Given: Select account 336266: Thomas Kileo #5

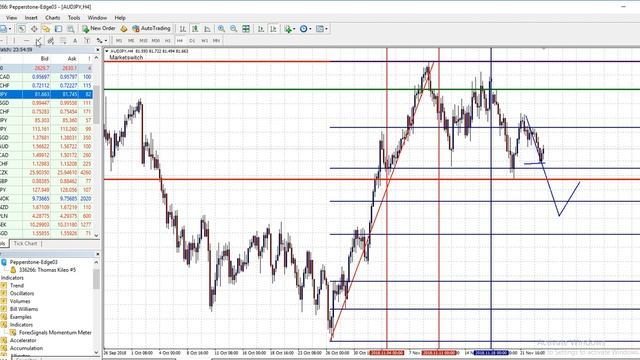Looking at the screenshot, I should coord(47,270).
